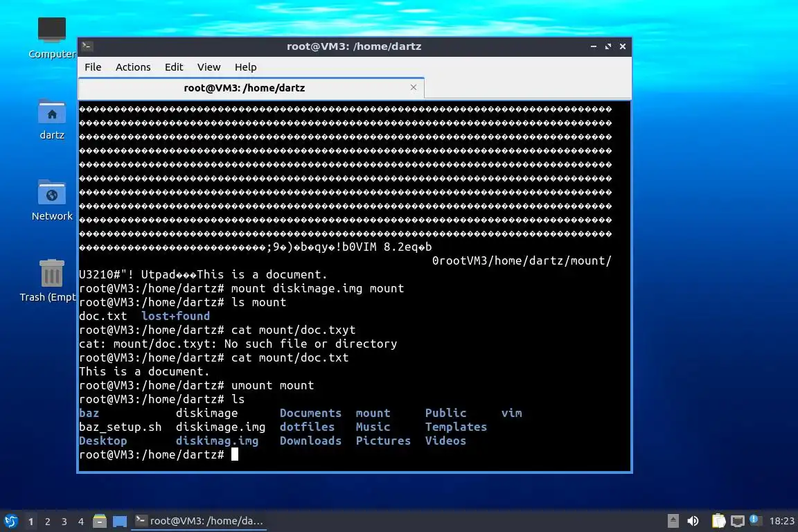Viewport: 798px width, 532px height.
Task: Open the Network desktop icon
Action: pyautogui.click(x=52, y=200)
